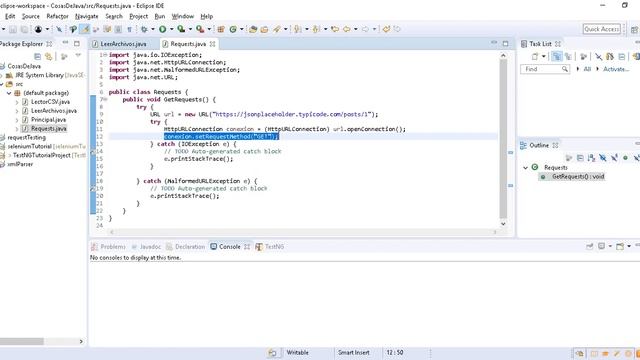Image resolution: width=640 pixels, height=360 pixels.
Task: Click the Coverage run icon in the toolbar
Action: [181, 29]
